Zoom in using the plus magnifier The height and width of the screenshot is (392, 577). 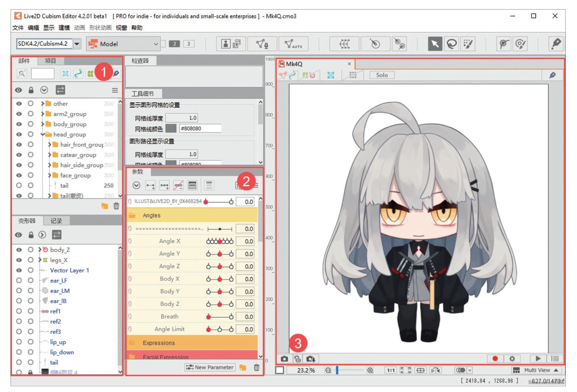tap(370, 370)
